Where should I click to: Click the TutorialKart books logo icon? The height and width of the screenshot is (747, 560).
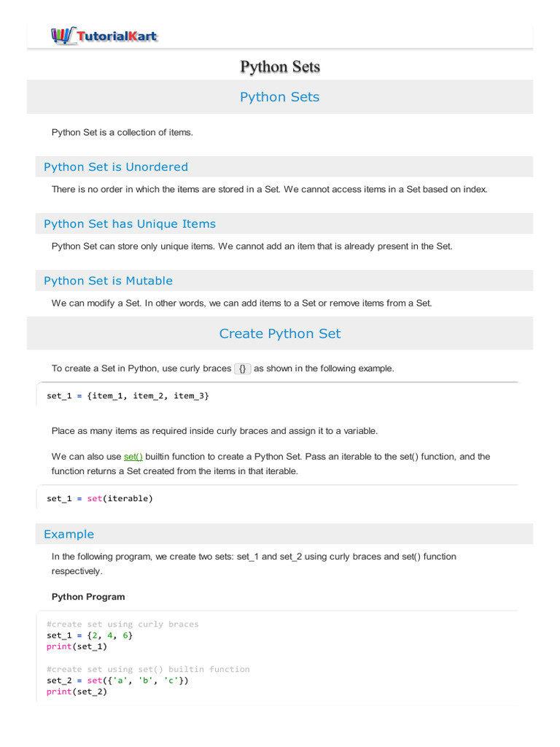tap(63, 35)
